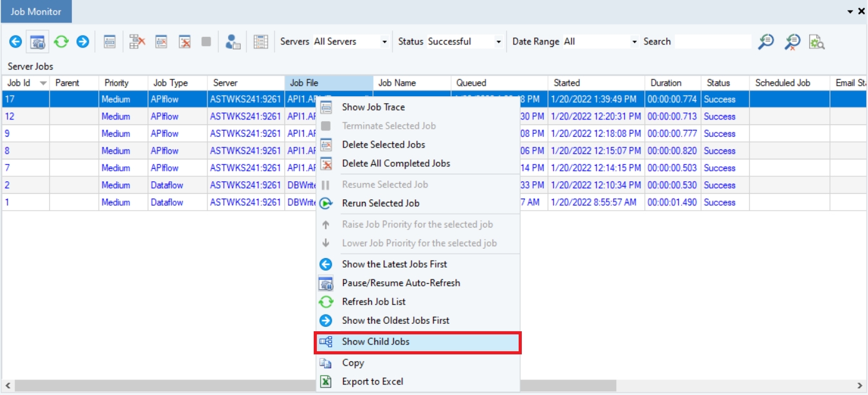Click the toolbar's blue right-arrow Oldest Jobs First icon
Viewport: 868px width, 395px height.
point(82,42)
